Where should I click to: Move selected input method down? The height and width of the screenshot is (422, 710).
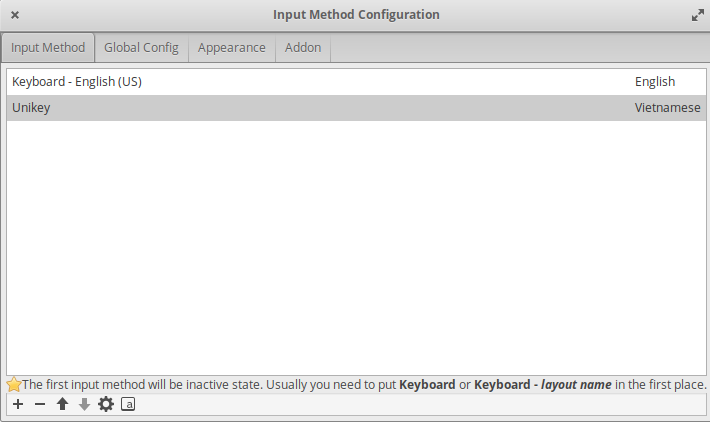point(84,405)
